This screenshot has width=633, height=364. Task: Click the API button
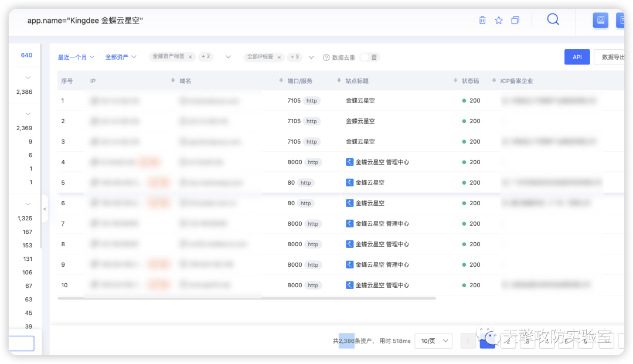click(x=577, y=57)
